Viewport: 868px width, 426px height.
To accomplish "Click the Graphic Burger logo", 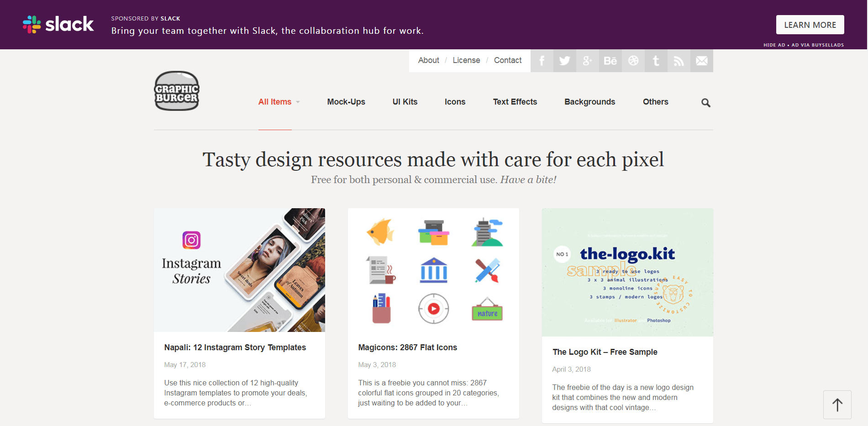I will click(177, 91).
